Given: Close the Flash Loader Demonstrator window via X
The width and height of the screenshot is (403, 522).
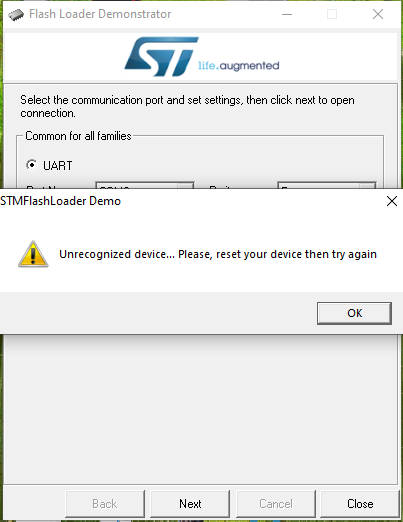Looking at the screenshot, I should (x=378, y=14).
